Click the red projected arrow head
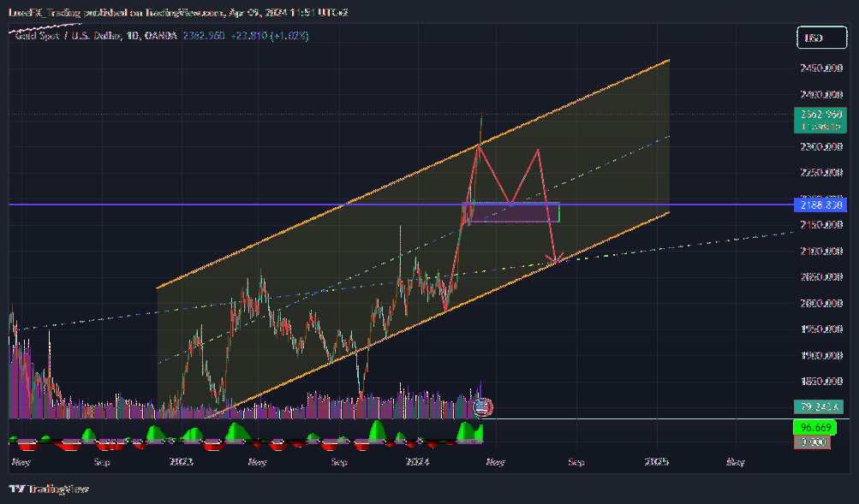Image resolution: width=859 pixels, height=504 pixels. [557, 258]
